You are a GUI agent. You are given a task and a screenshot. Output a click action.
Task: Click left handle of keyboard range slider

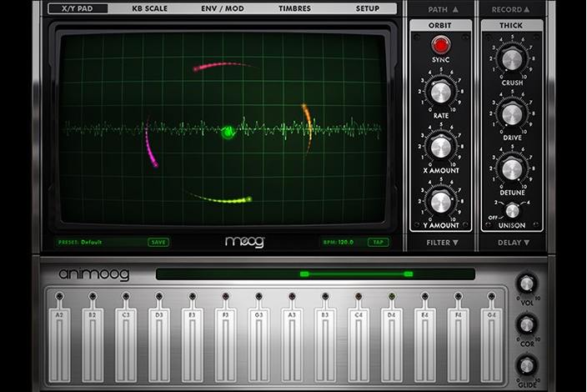(x=304, y=274)
